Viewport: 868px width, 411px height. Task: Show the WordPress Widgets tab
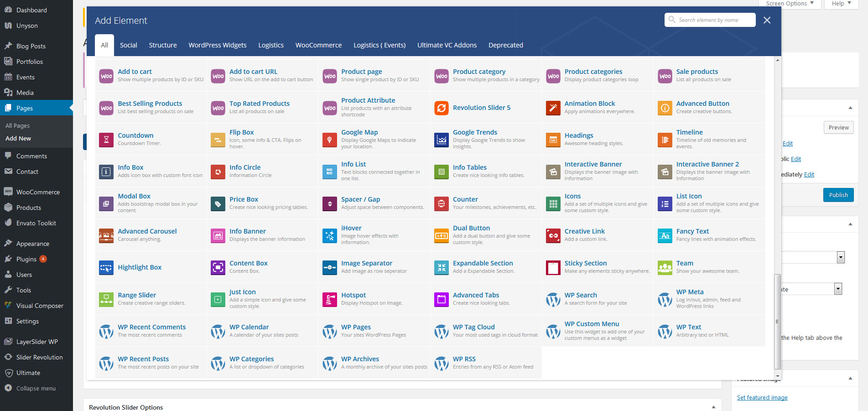pos(218,45)
